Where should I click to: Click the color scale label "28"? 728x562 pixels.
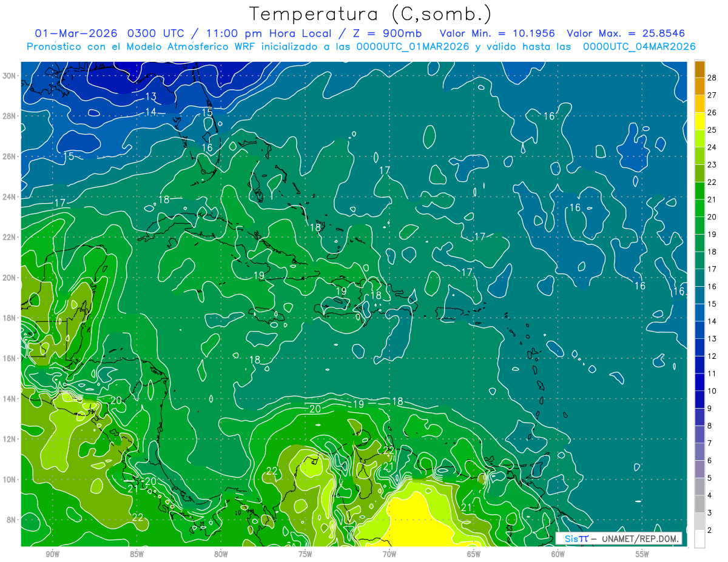coord(712,77)
